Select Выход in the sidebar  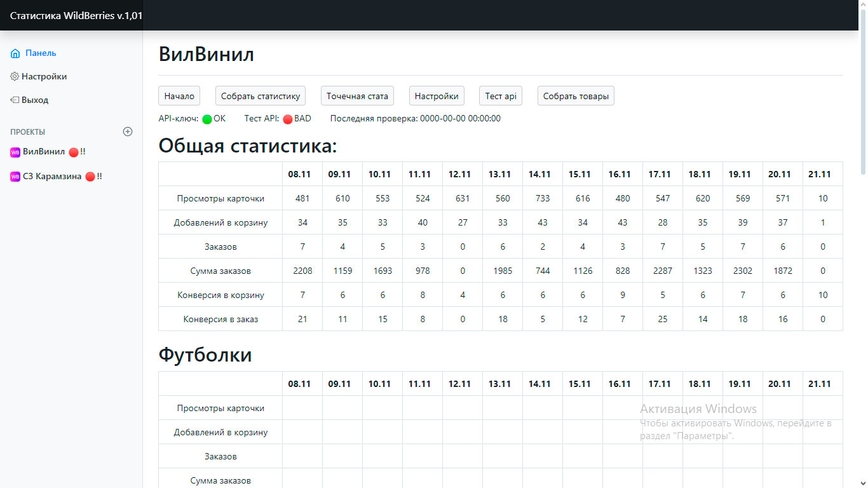coord(35,100)
